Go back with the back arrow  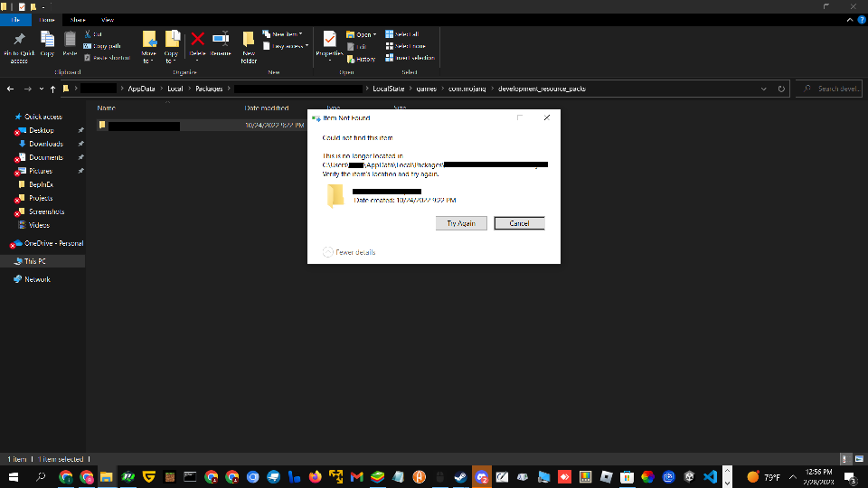tap(11, 89)
